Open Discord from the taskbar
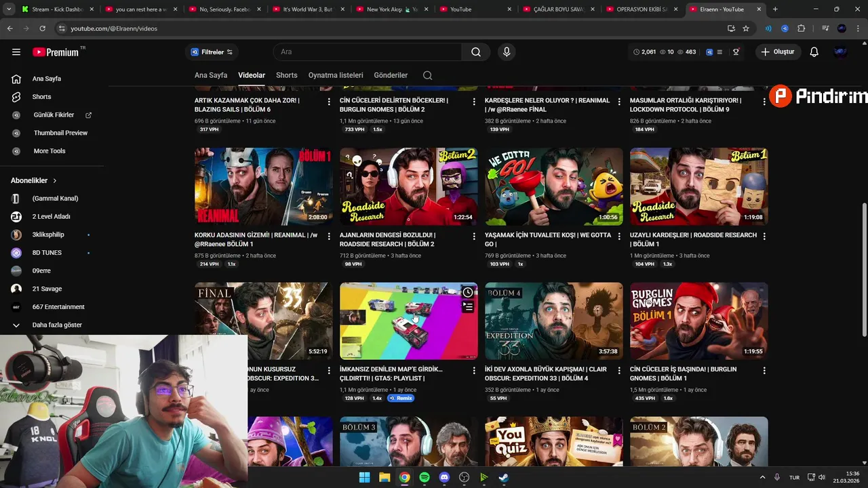 point(444,477)
